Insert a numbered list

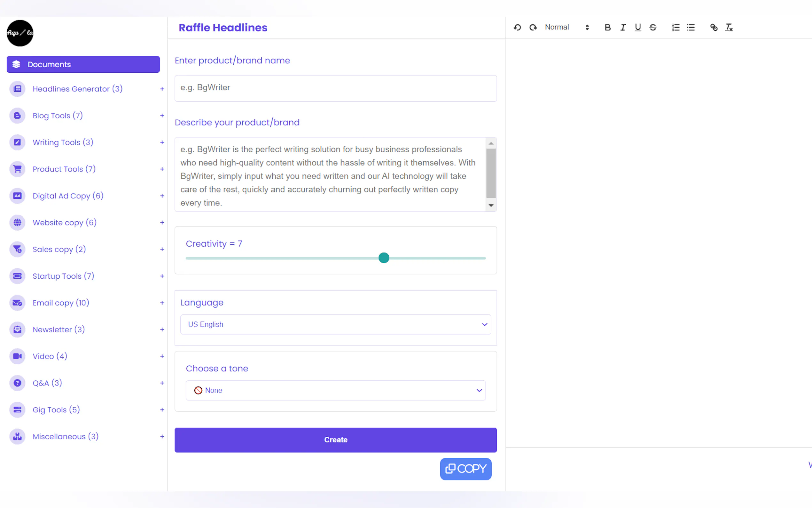(x=676, y=28)
